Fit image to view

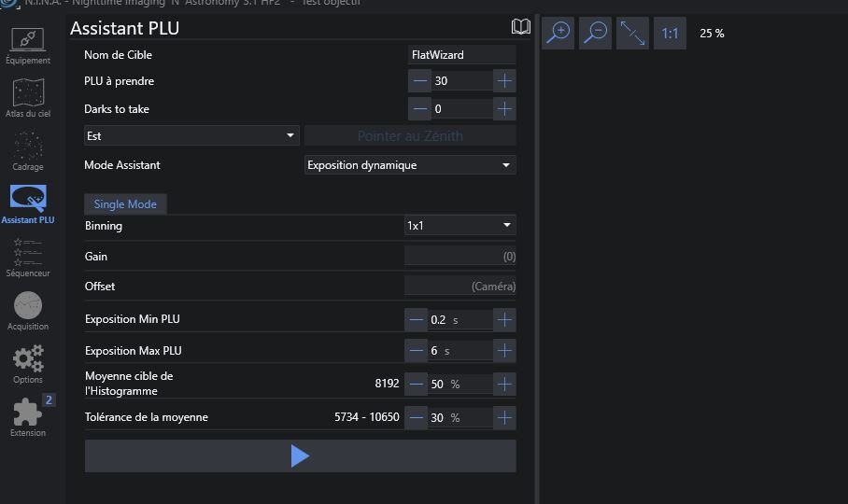point(632,33)
